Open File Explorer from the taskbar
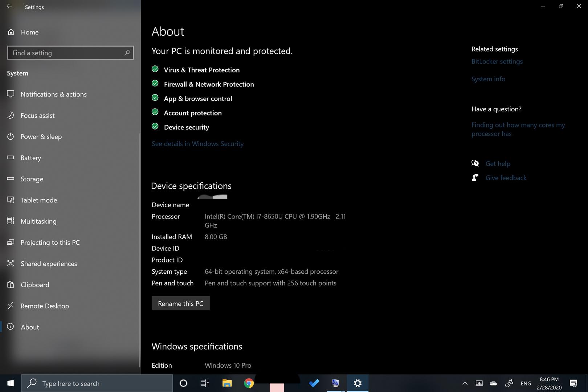The image size is (588, 392). pos(227,383)
